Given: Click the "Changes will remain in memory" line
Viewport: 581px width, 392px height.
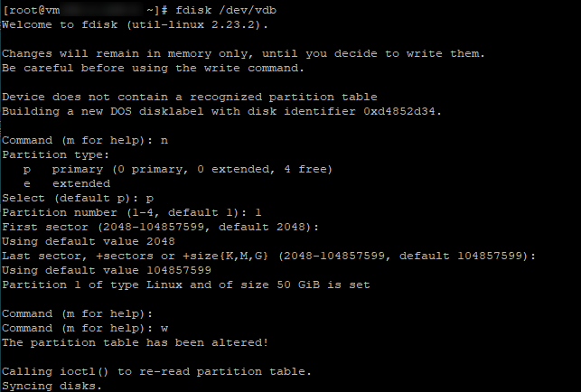Looking at the screenshot, I should tap(244, 53).
